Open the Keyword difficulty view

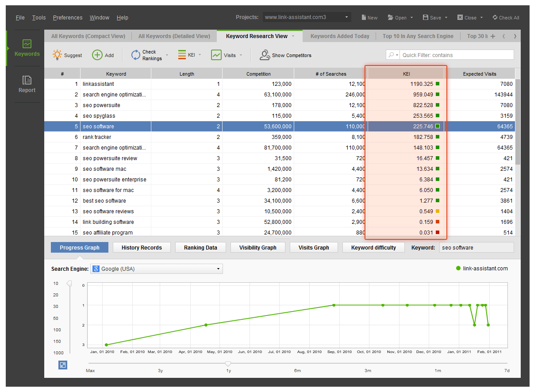coord(373,247)
